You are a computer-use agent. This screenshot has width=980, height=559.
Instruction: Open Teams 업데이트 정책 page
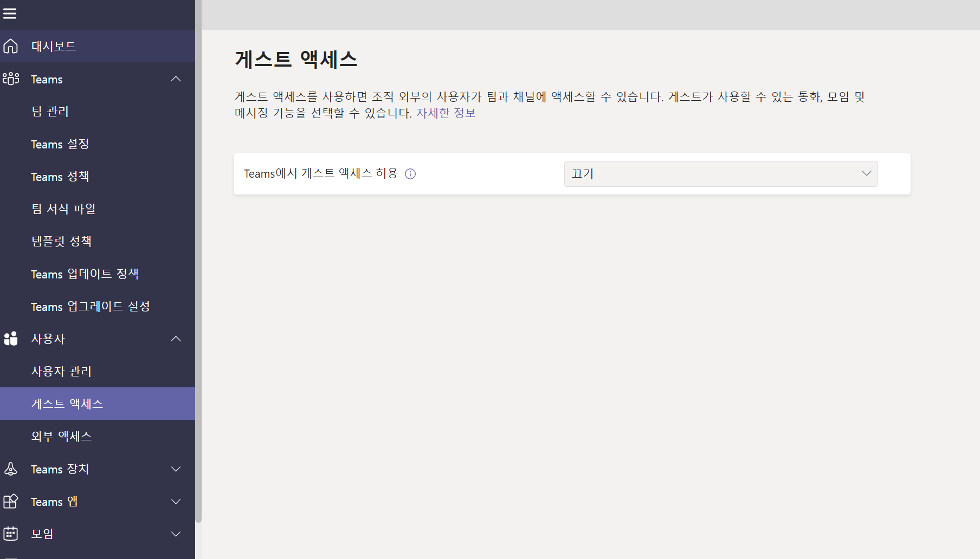click(98, 274)
